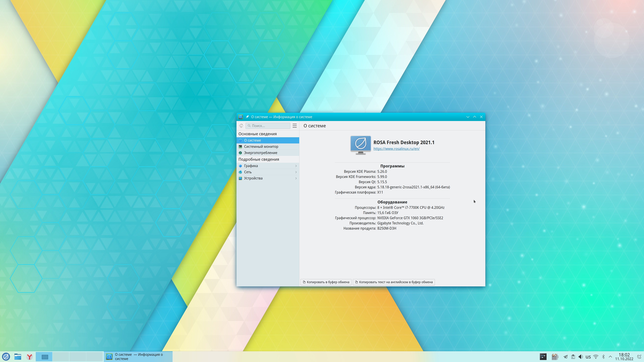Open the hamburger menu in the sidebar
644x362 pixels.
coord(294,126)
